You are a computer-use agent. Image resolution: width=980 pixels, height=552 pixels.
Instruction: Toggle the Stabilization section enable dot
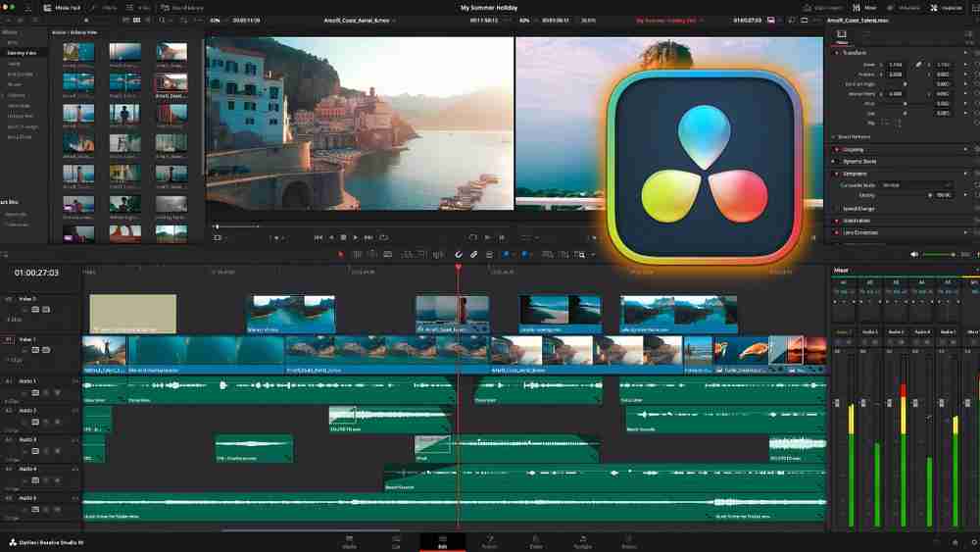pos(837,221)
